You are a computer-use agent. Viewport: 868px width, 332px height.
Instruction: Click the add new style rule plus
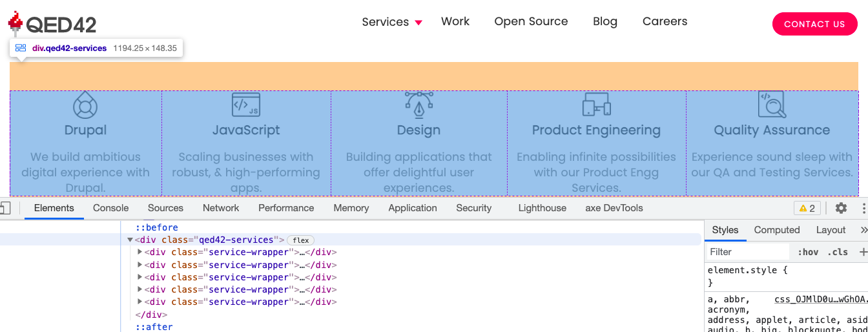tap(862, 252)
